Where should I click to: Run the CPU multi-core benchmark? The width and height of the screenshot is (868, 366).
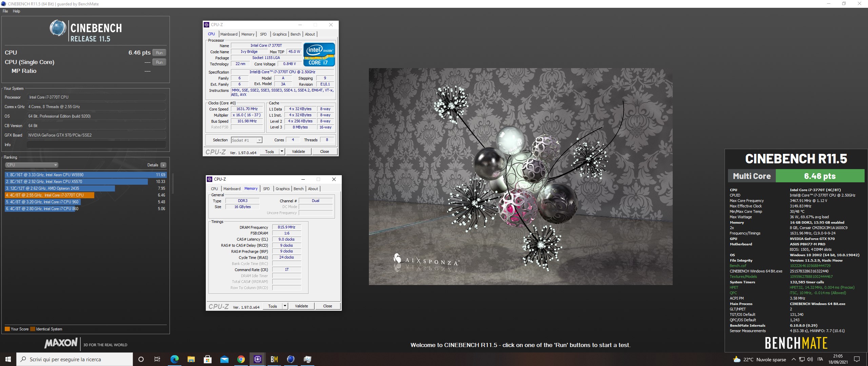[159, 53]
